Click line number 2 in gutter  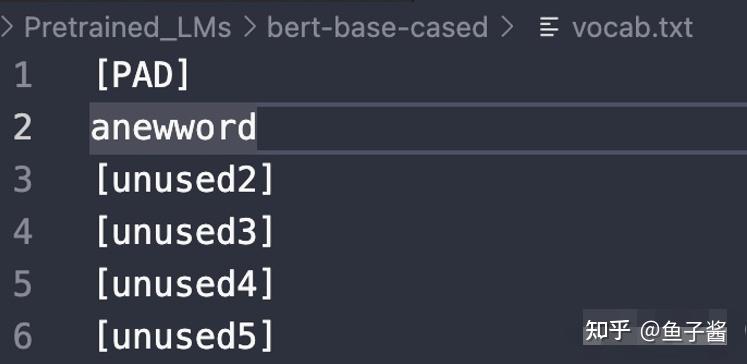click(x=23, y=128)
